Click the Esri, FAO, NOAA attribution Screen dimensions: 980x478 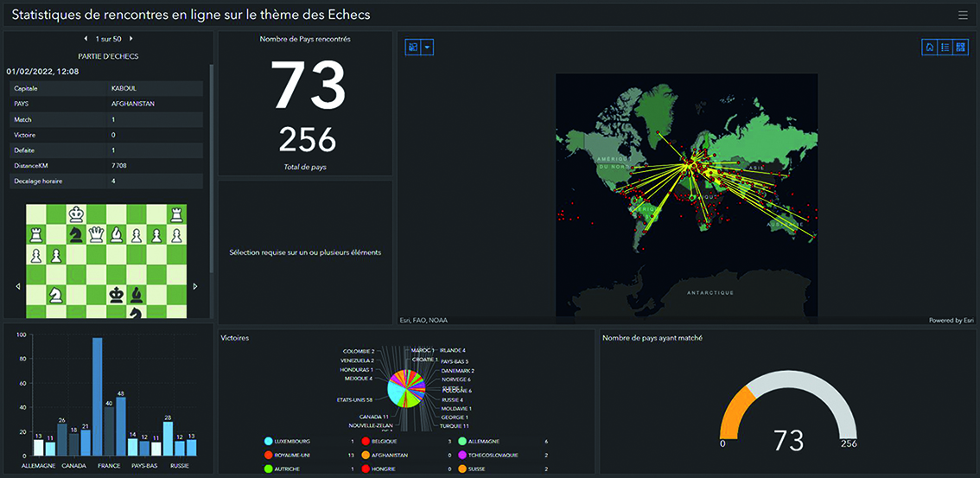click(423, 320)
